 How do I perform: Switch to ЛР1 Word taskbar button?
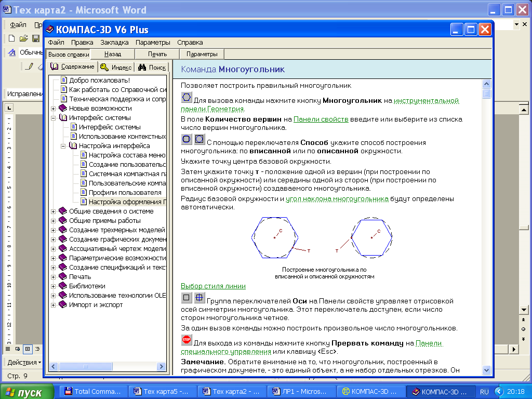pos(301,392)
